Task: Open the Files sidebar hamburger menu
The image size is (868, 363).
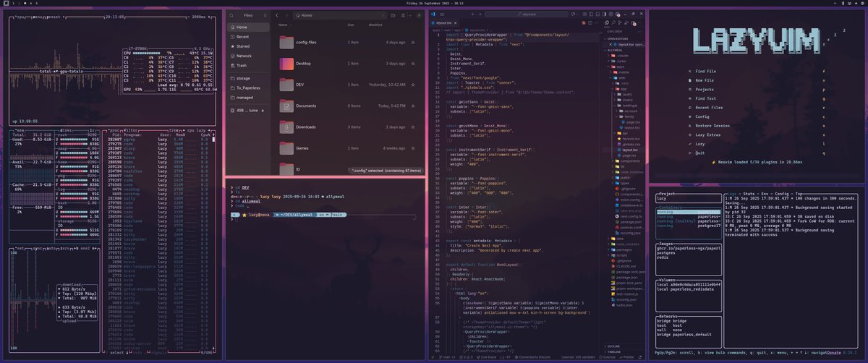Action: pyautogui.click(x=265, y=15)
